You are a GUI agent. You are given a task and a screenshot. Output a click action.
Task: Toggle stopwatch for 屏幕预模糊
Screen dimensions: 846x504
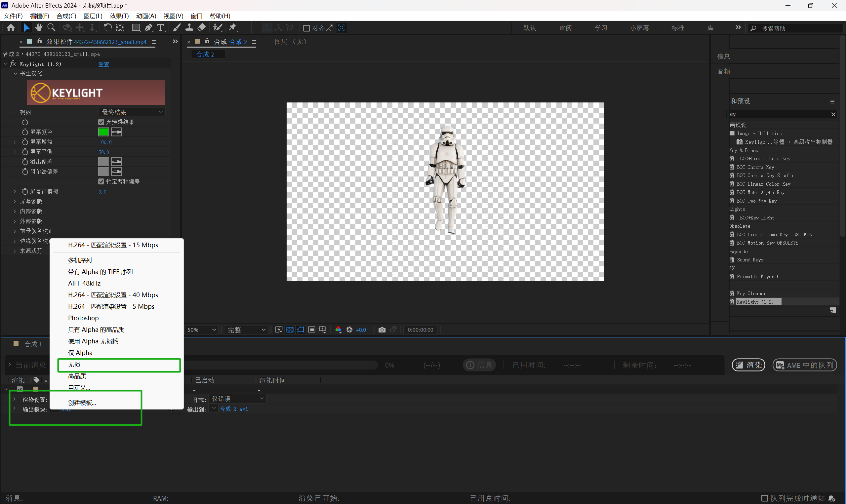coord(25,191)
